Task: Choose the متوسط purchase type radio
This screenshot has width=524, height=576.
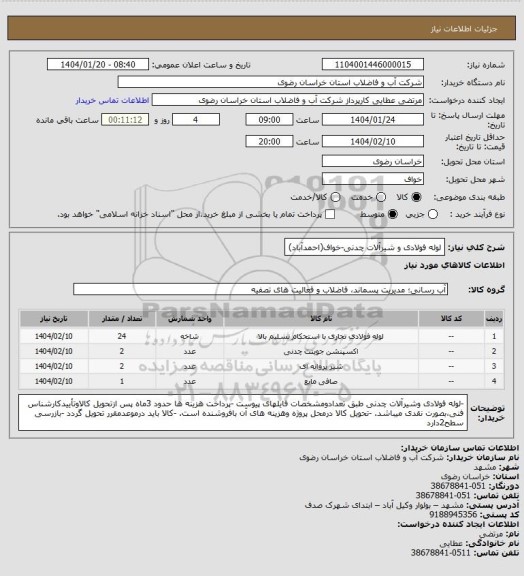Action: 393,214
